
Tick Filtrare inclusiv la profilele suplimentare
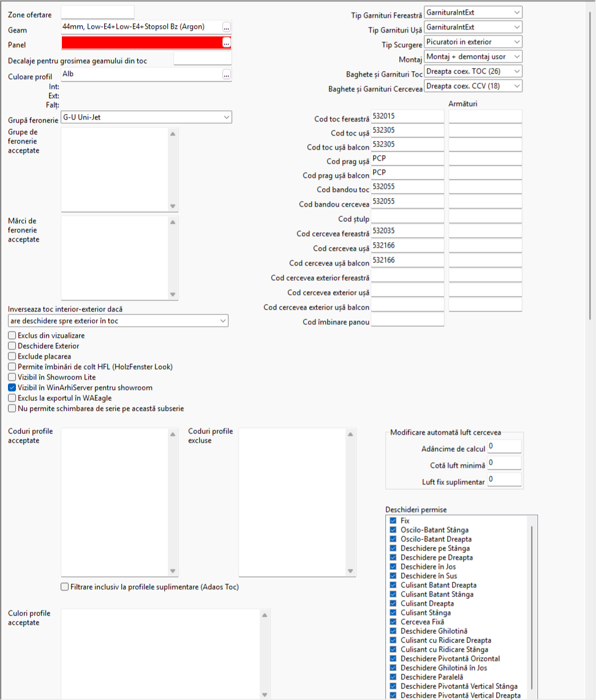click(65, 587)
